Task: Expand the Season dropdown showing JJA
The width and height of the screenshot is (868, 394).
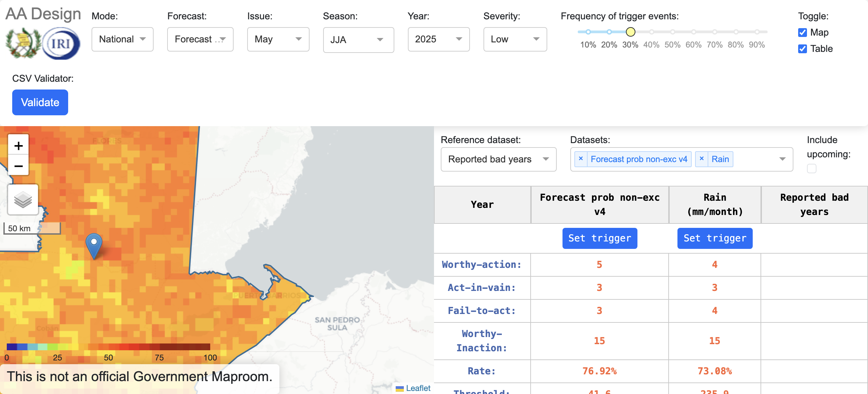Action: coord(358,40)
